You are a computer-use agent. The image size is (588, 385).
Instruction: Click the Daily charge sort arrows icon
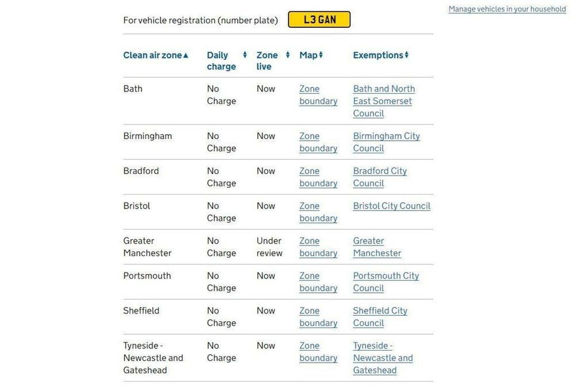(x=245, y=55)
